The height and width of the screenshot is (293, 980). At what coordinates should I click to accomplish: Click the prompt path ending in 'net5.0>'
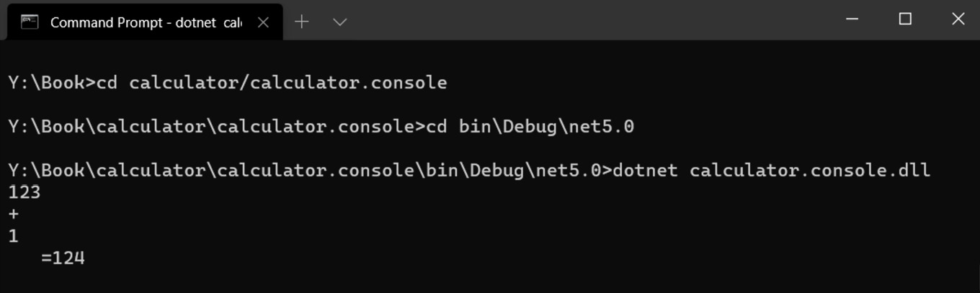[x=310, y=171]
